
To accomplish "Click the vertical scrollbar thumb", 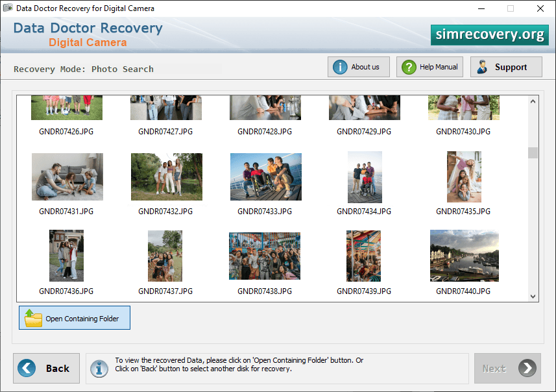I will tap(533, 153).
